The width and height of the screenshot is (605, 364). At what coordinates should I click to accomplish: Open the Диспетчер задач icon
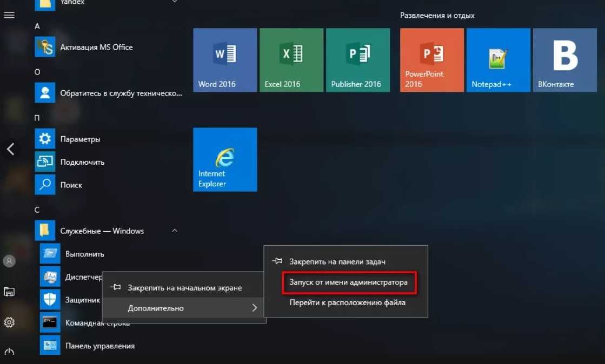(x=50, y=277)
